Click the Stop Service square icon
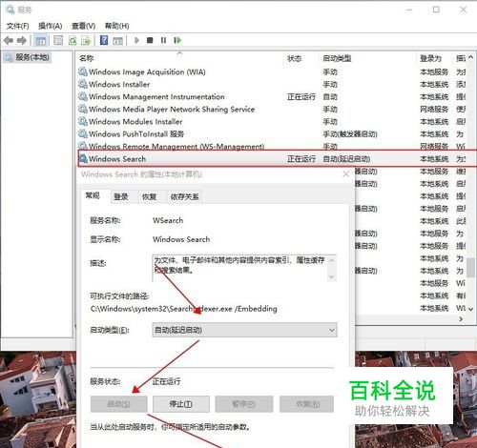The width and height of the screenshot is (477, 448). (150, 40)
